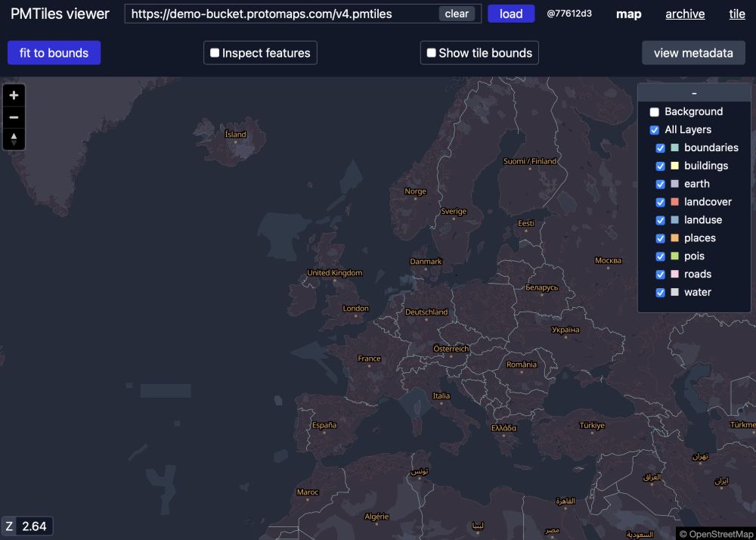This screenshot has height=540, width=756.
Task: Open view metadata
Action: [693, 52]
